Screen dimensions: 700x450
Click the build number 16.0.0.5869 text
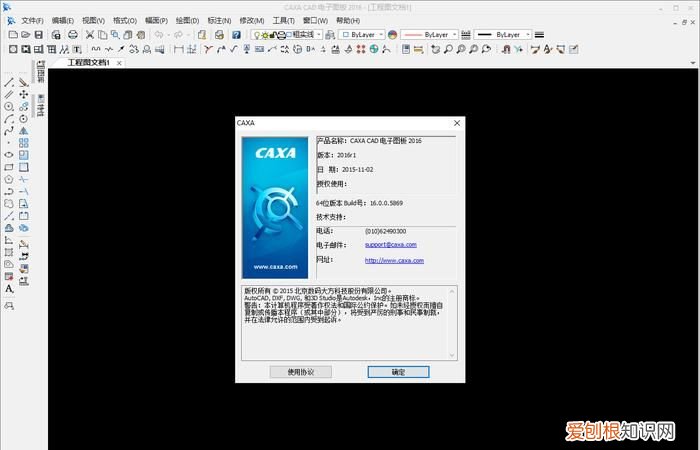(x=386, y=203)
